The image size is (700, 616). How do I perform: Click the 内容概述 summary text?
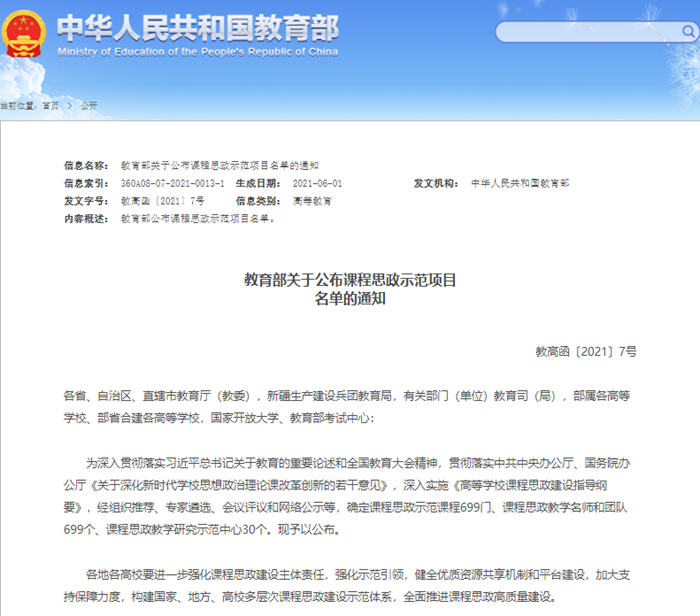[198, 218]
